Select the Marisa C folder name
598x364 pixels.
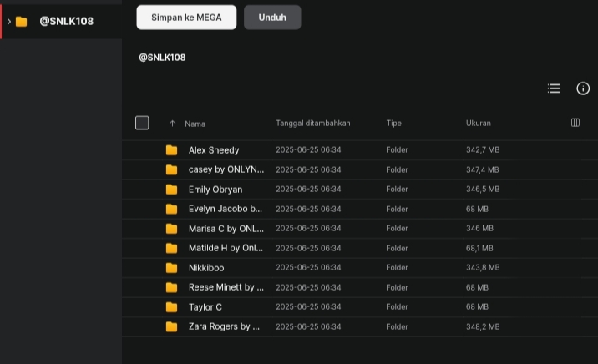[226, 229]
